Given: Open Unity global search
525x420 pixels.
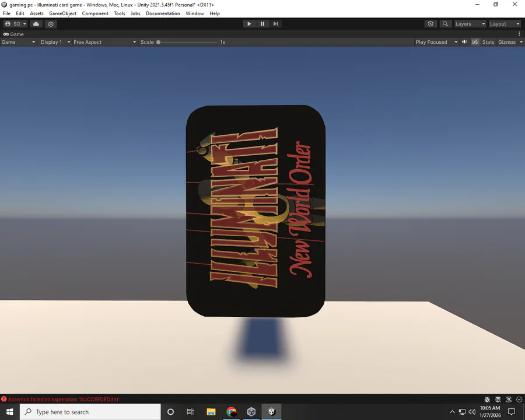Looking at the screenshot, I should (445, 24).
